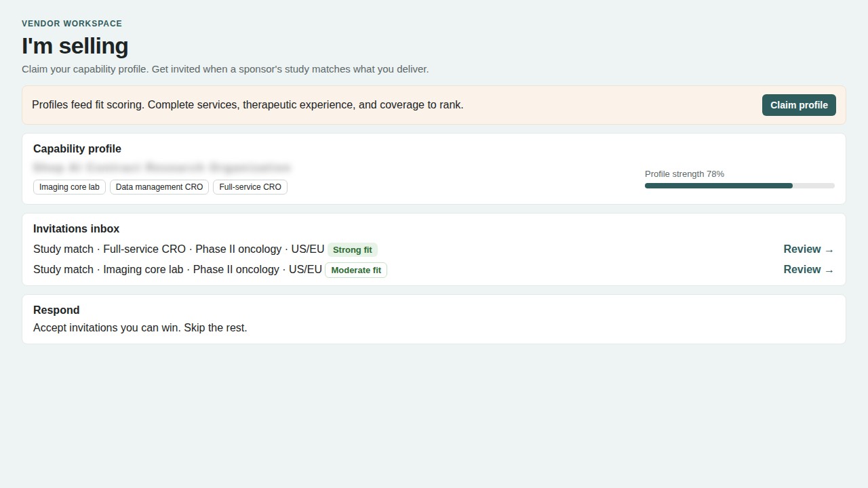868x488 pixels.
Task: Click the Invitations inbox heading
Action: click(77, 229)
